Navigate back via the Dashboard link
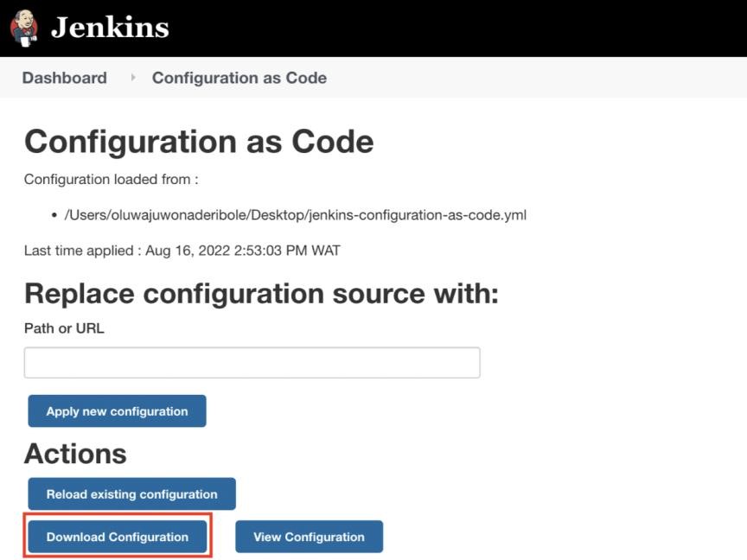This screenshot has height=560, width=747. click(64, 78)
